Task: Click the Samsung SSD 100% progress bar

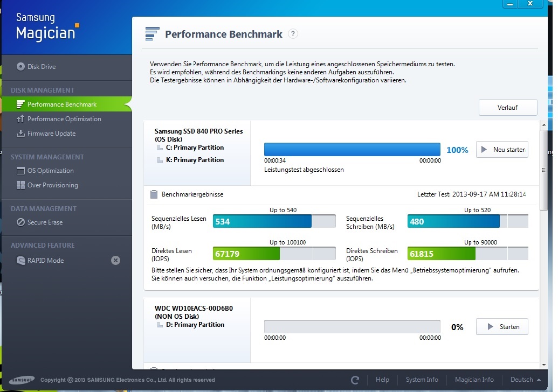Action: pos(352,150)
